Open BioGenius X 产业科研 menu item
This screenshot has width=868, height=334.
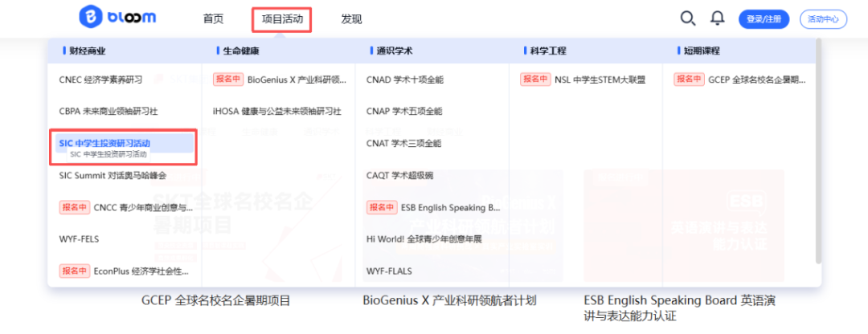point(297,79)
